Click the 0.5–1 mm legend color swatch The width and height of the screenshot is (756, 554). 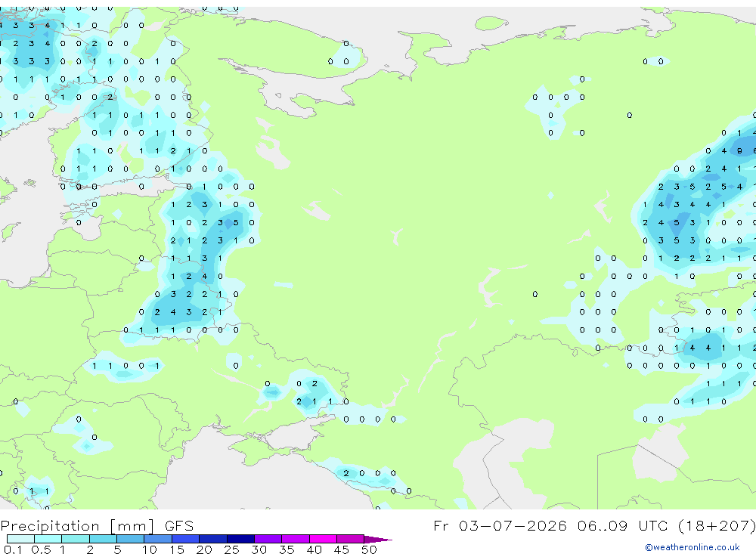tap(48, 539)
